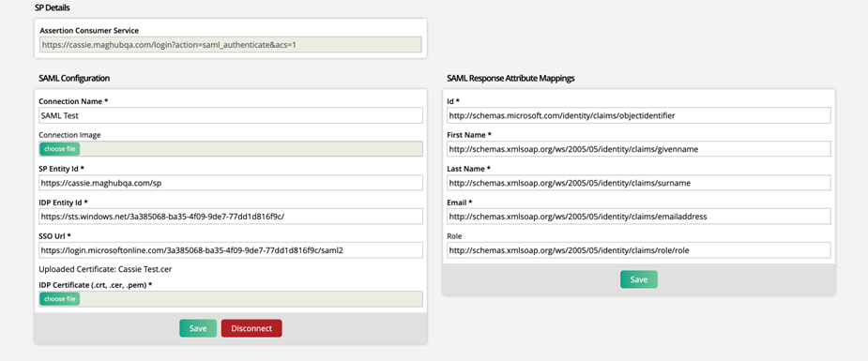Edit the Role mapping field
868x361 pixels.
tap(639, 250)
